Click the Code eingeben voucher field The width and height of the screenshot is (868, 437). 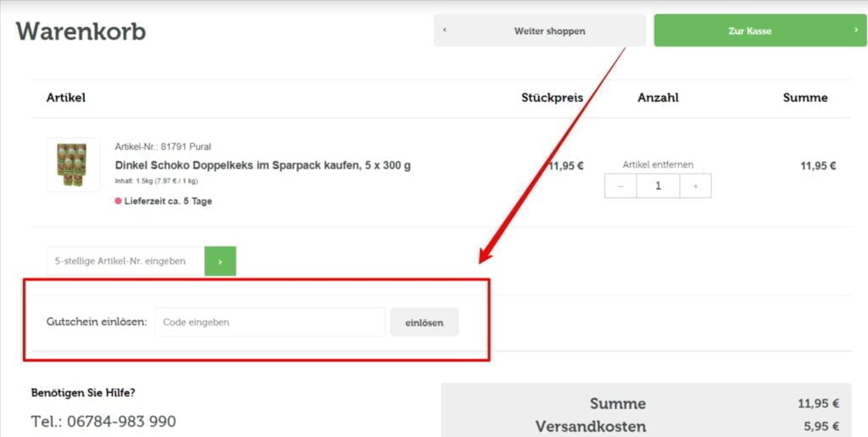click(x=270, y=323)
